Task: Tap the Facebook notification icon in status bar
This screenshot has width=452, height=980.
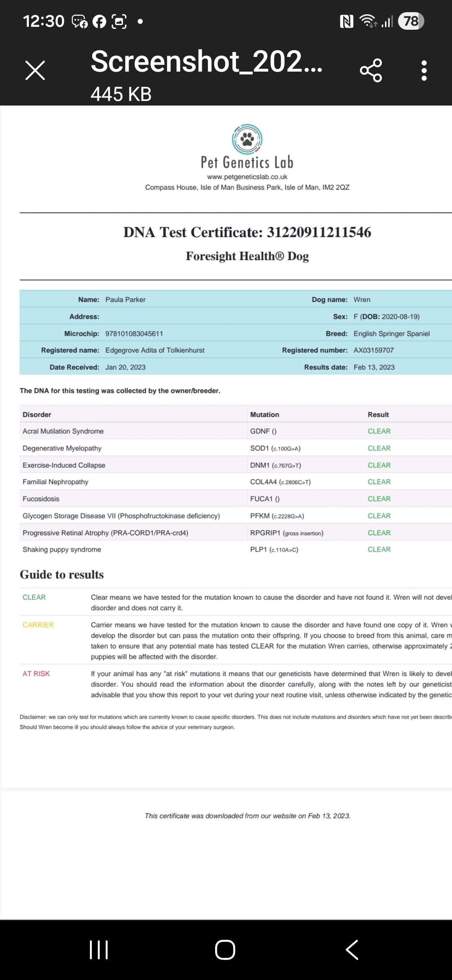Action: click(99, 21)
